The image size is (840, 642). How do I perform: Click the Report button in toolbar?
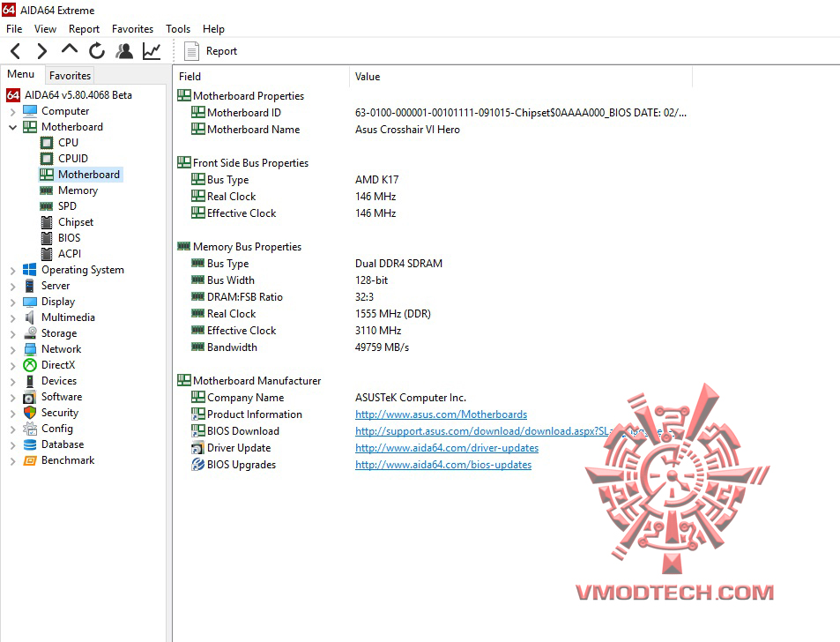click(x=211, y=51)
